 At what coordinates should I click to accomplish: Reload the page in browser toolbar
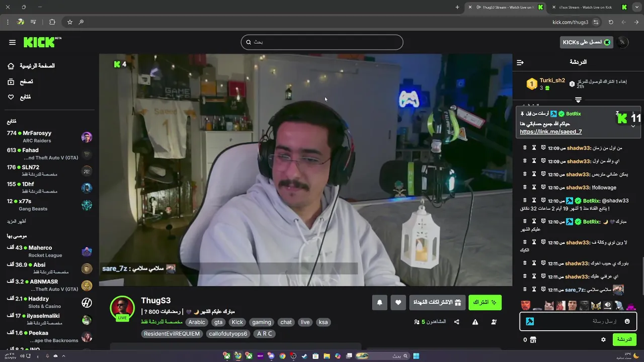click(611, 22)
